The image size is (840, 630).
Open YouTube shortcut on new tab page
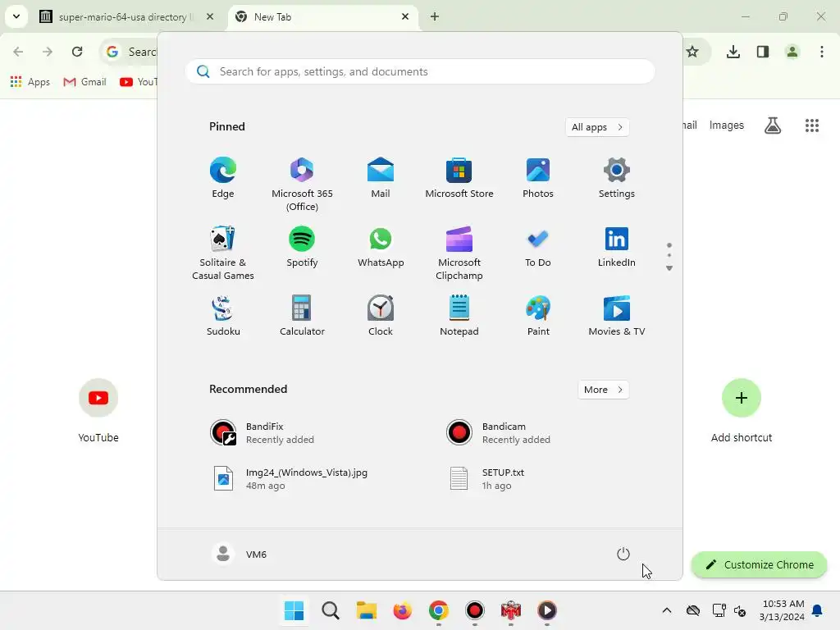(x=98, y=410)
